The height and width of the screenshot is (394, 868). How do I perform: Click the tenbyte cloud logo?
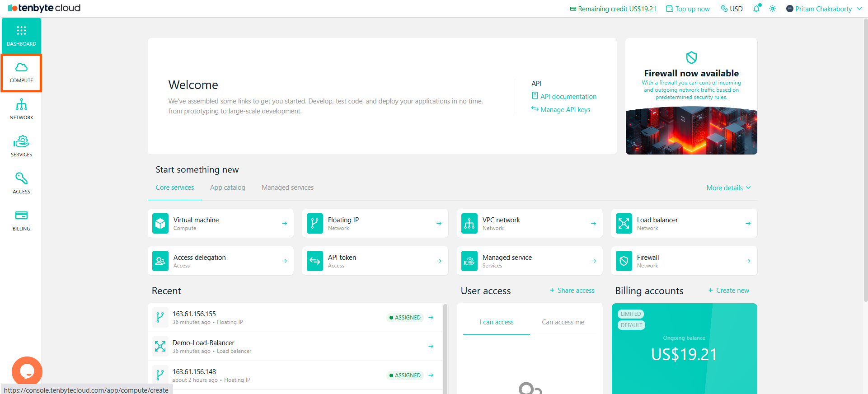click(x=44, y=8)
